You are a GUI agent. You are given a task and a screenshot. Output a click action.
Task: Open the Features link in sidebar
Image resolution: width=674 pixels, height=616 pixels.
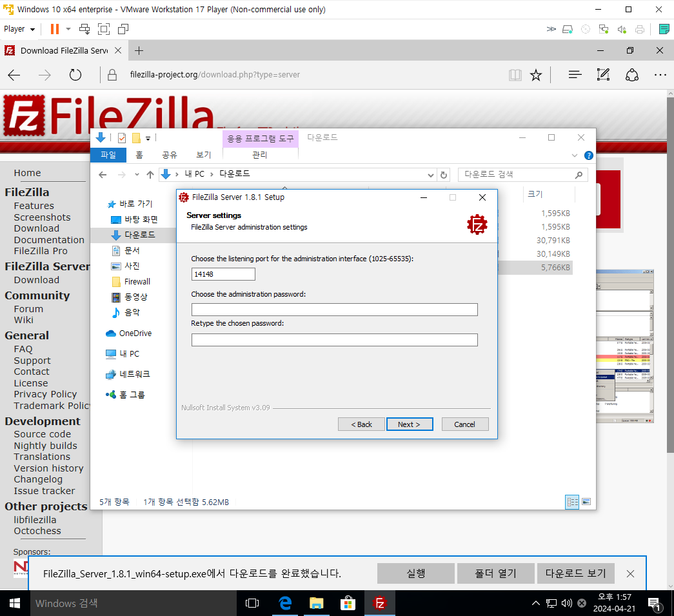[34, 206]
